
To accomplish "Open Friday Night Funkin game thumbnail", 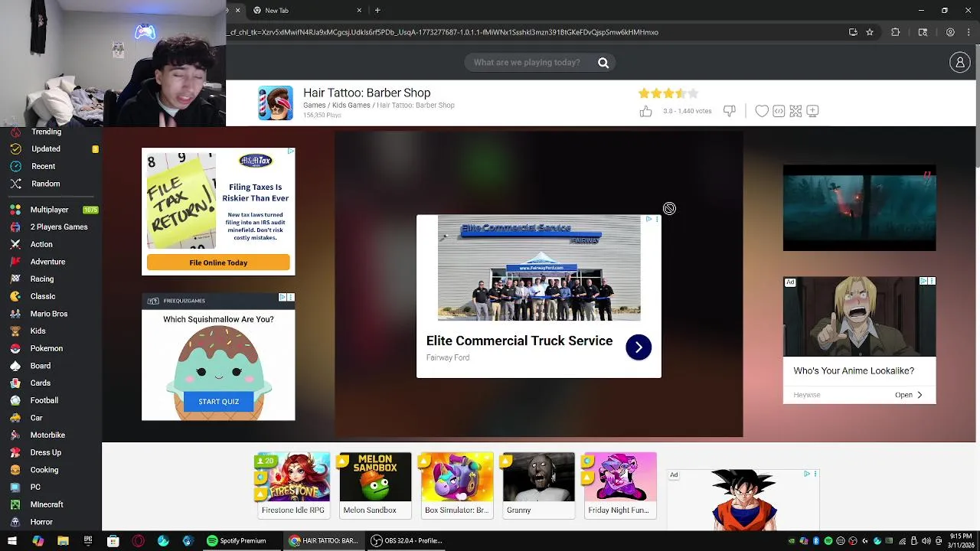I will click(x=620, y=485).
